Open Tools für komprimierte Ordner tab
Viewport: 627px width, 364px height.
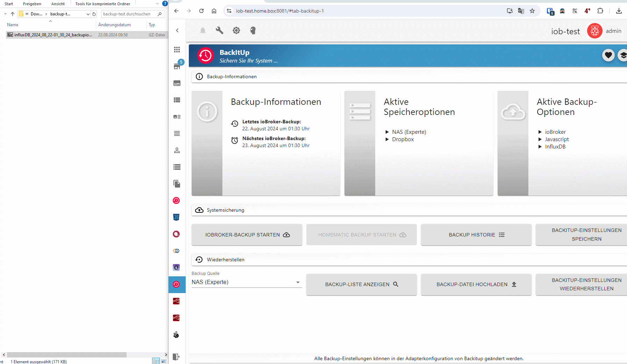[x=102, y=4]
